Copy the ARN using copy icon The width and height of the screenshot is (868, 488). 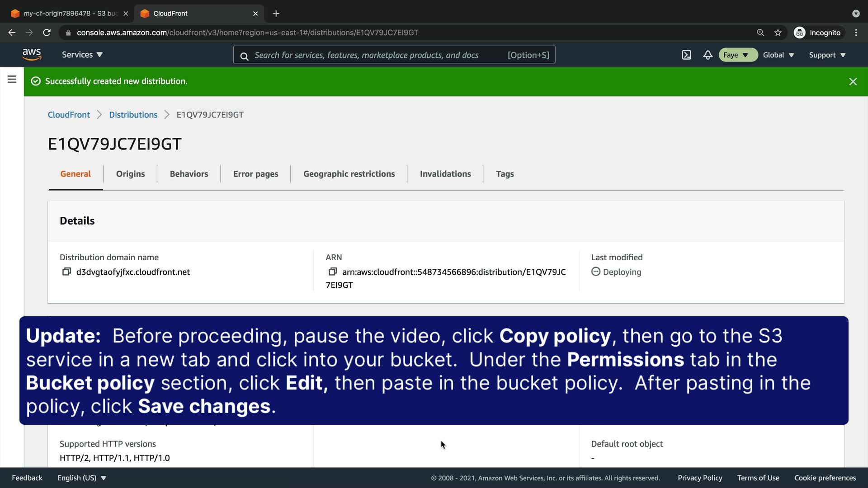[x=333, y=272]
